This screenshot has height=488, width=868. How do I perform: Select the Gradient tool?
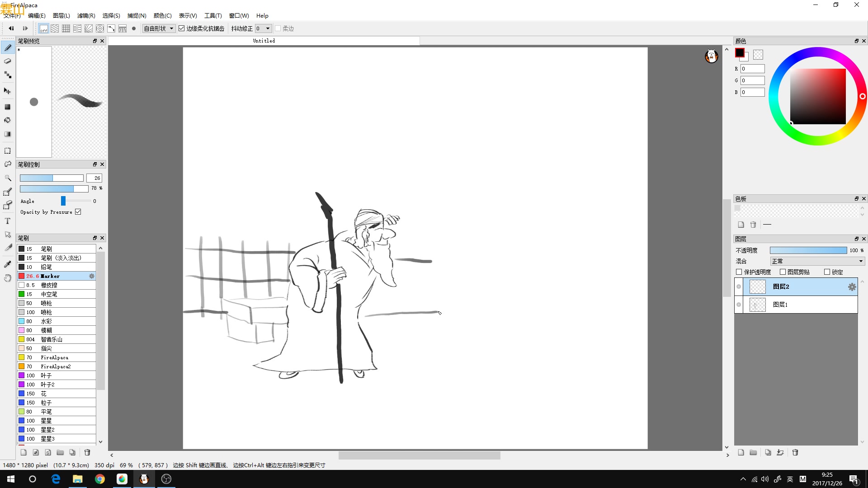click(8, 134)
